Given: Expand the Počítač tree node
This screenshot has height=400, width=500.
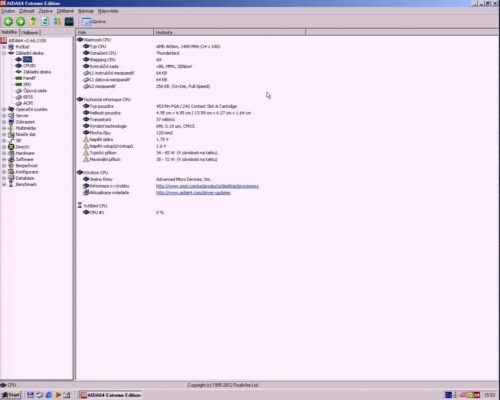Looking at the screenshot, I should (4, 47).
